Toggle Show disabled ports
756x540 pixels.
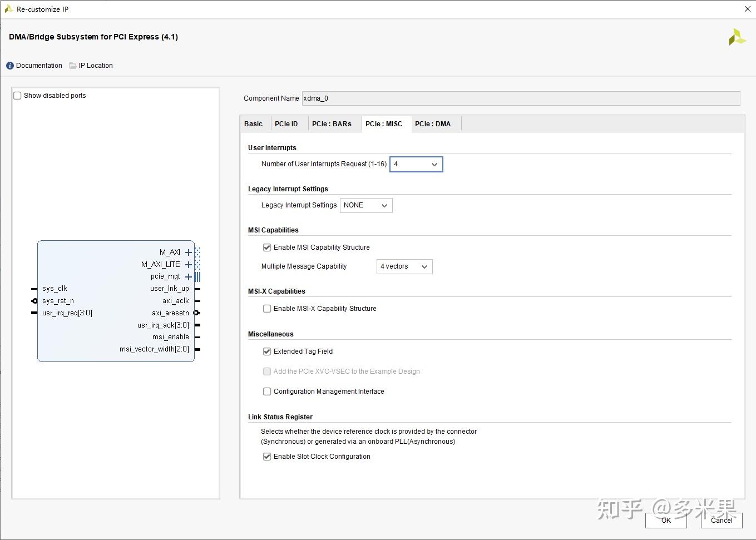tap(17, 95)
